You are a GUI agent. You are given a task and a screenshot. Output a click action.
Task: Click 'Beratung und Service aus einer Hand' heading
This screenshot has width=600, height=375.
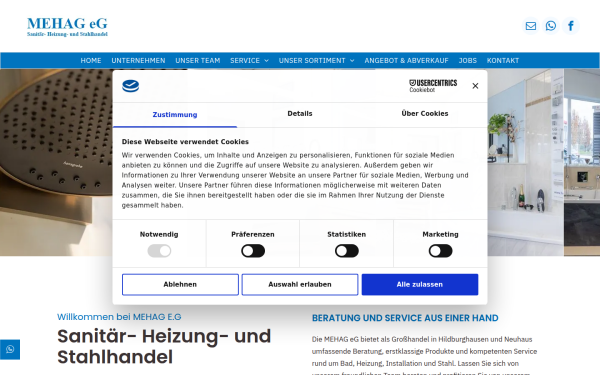tap(405, 318)
